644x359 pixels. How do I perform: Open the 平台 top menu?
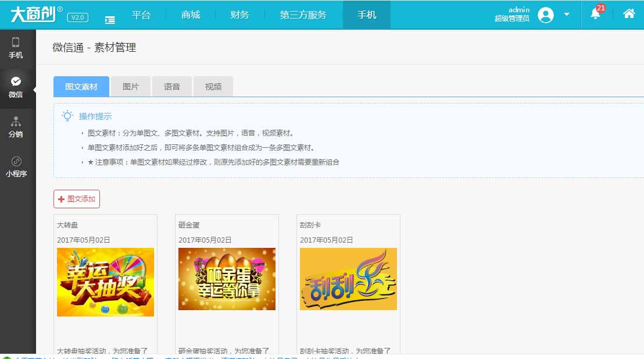pyautogui.click(x=141, y=15)
